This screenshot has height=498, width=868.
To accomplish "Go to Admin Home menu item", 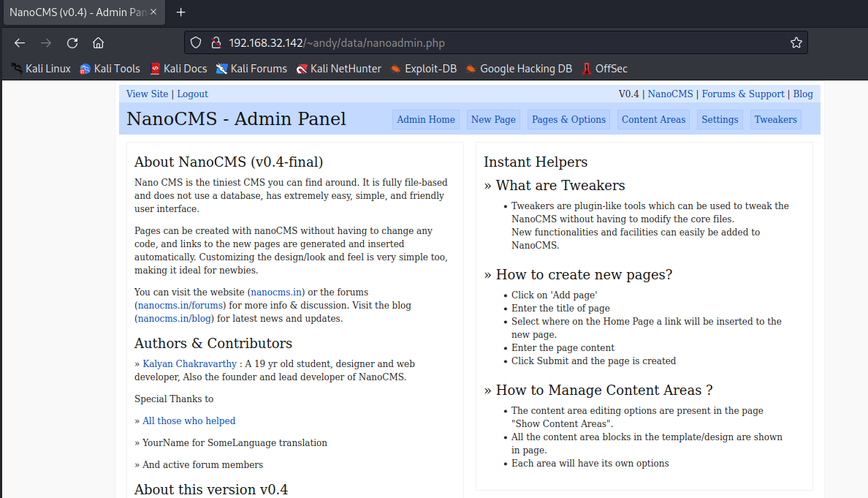I will [x=426, y=119].
